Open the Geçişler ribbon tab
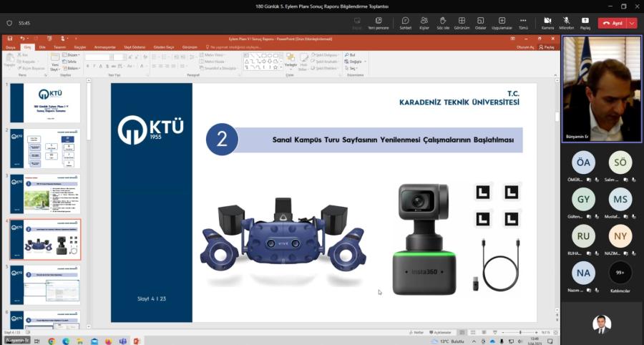The image size is (644, 345). point(80,47)
